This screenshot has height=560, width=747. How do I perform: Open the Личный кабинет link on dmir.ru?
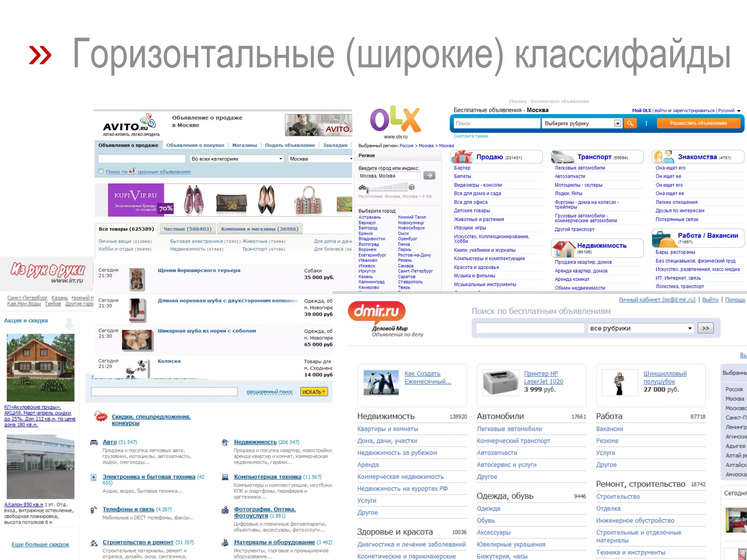coord(657,300)
